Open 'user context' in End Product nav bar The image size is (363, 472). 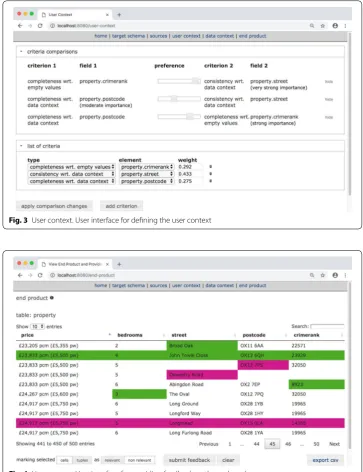(x=186, y=285)
